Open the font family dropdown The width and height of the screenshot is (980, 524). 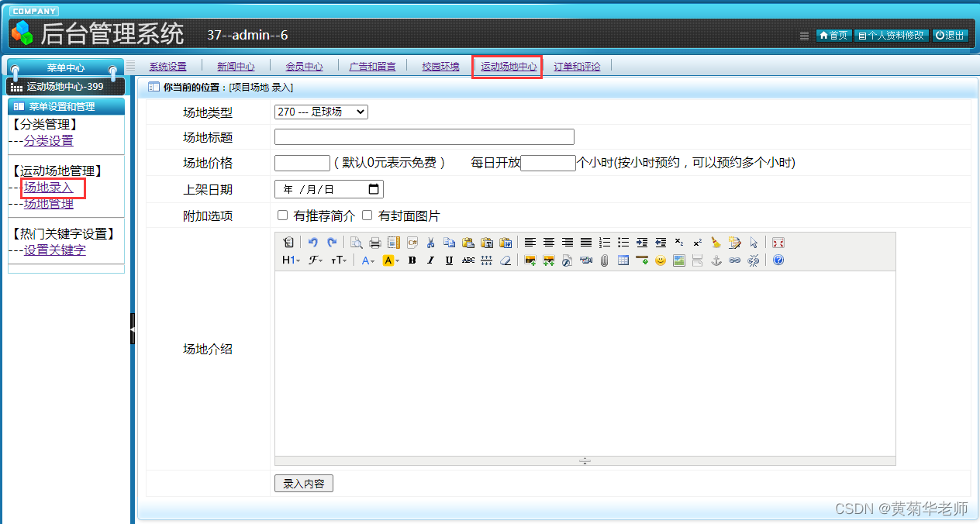coord(316,260)
